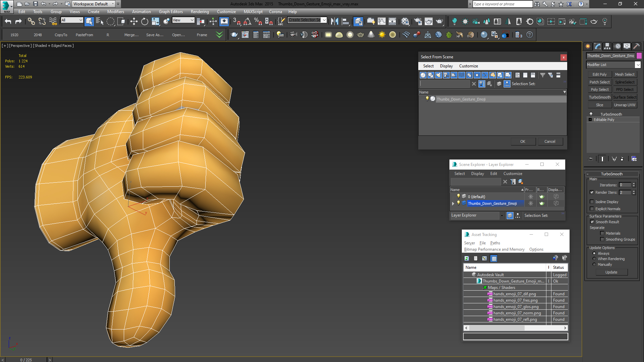Open the Modifier List dropdown
The height and width of the screenshot is (362, 644).
(x=638, y=65)
